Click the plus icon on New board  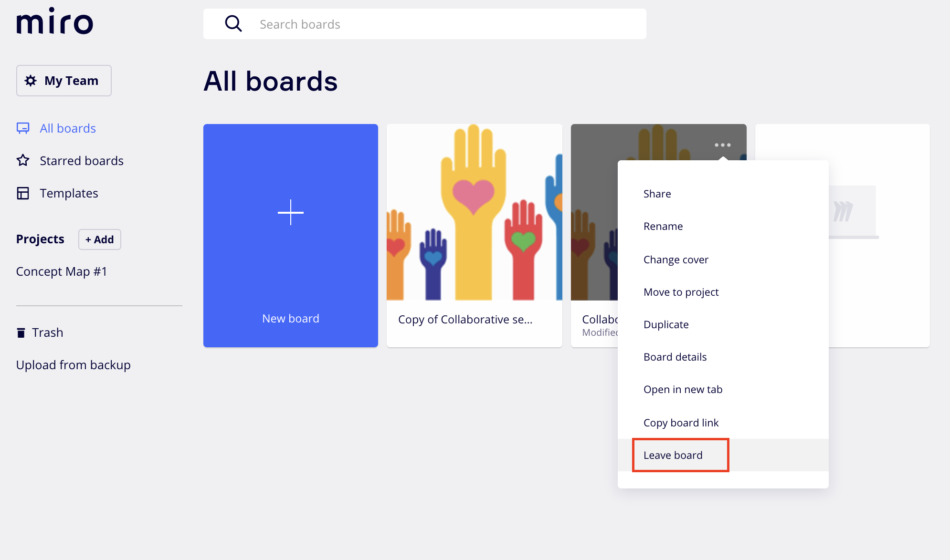coord(291,212)
